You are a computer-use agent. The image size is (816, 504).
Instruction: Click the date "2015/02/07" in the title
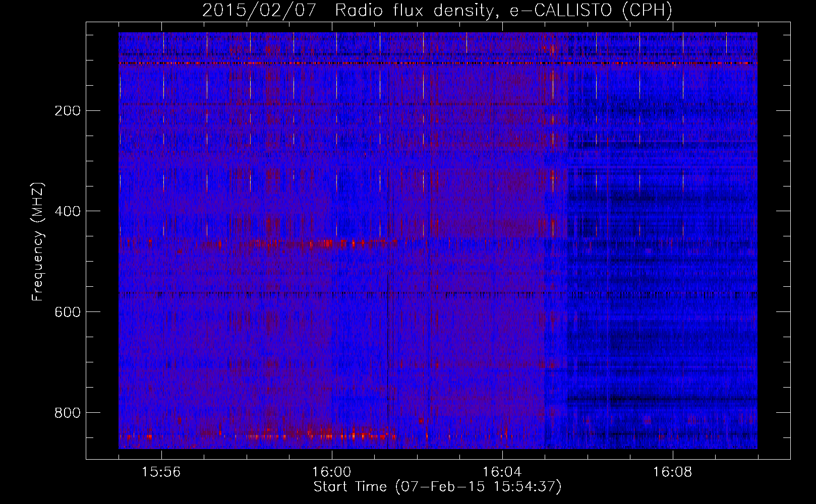pyautogui.click(x=259, y=11)
